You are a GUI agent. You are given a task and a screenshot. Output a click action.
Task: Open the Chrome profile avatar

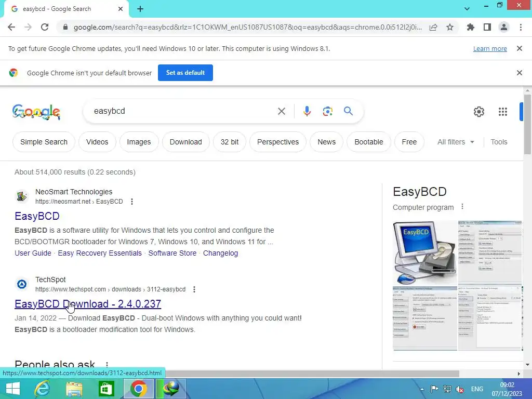point(504,27)
